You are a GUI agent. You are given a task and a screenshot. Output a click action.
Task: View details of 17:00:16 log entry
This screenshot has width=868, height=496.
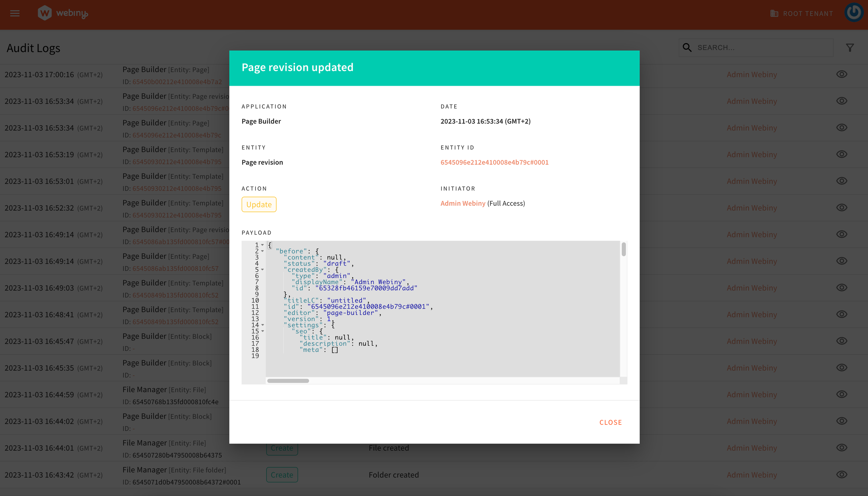(x=842, y=74)
